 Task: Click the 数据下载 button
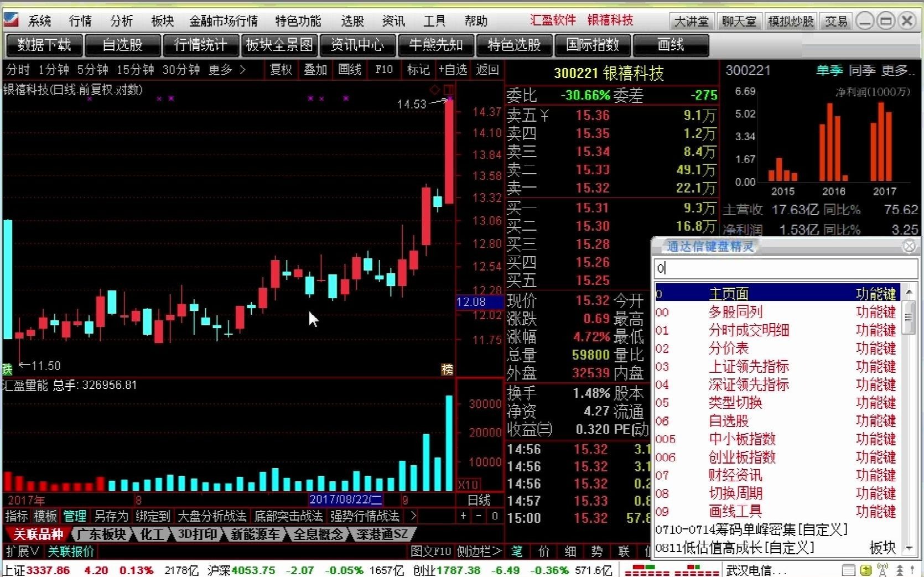[44, 45]
